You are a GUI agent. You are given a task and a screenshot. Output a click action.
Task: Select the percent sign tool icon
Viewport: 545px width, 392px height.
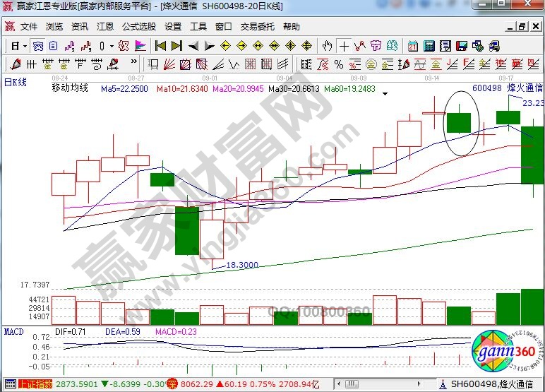(338, 64)
